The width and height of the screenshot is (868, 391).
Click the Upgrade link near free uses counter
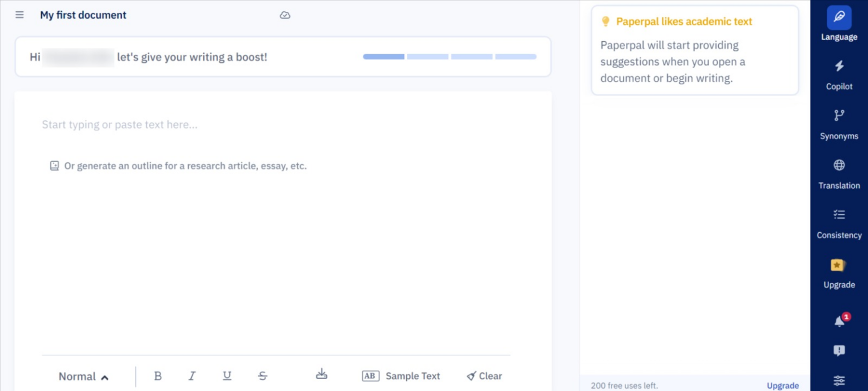(x=783, y=385)
